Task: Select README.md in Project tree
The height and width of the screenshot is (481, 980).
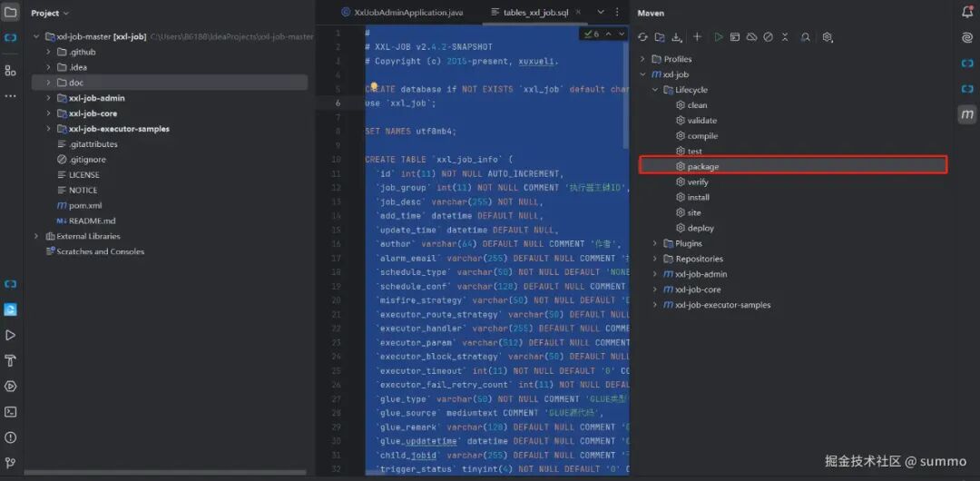Action: [x=92, y=221]
